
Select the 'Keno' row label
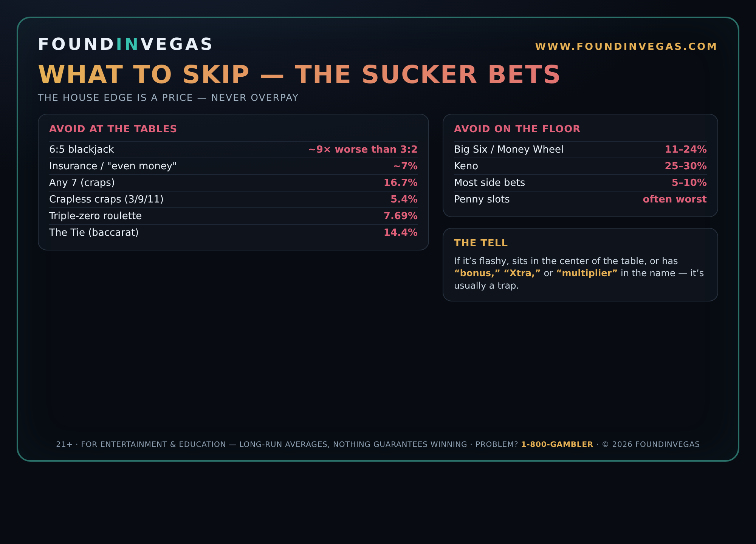[466, 166]
